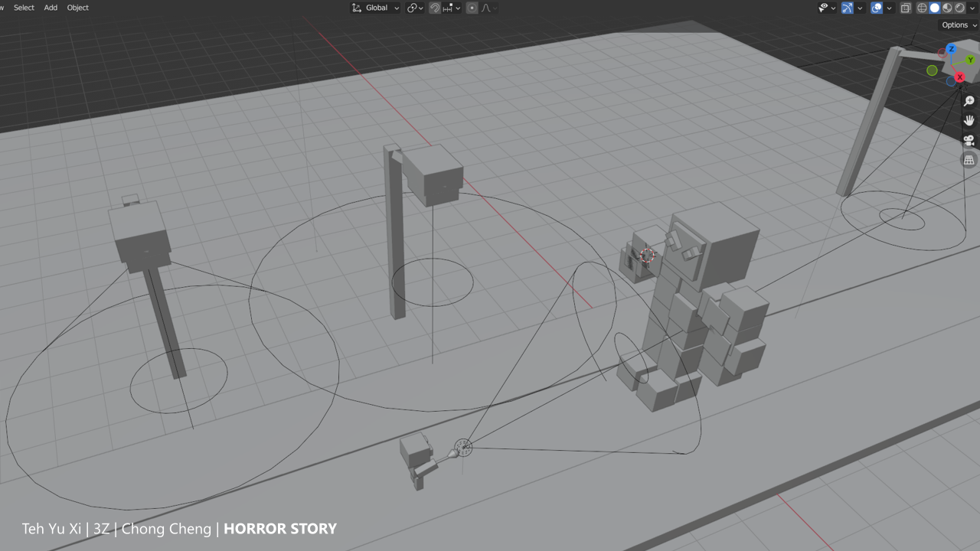This screenshot has height=551, width=980.
Task: Open the proportional editing falloff dropdown
Action: [489, 8]
